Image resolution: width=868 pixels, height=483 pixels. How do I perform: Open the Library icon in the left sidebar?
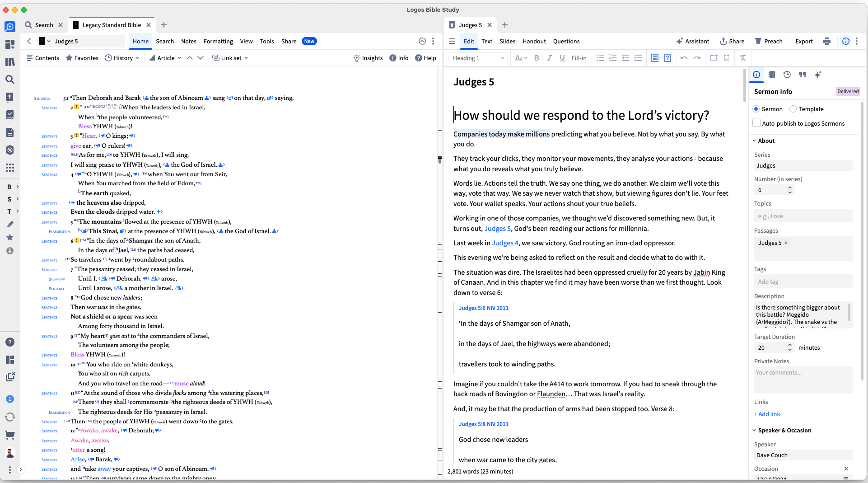click(10, 62)
